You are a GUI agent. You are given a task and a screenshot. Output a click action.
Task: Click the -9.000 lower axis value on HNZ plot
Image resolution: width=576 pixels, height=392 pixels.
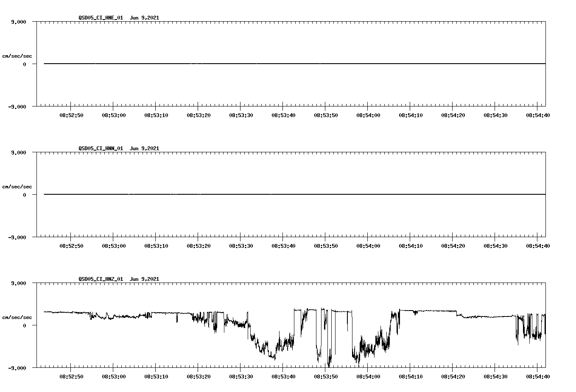[x=17, y=368]
